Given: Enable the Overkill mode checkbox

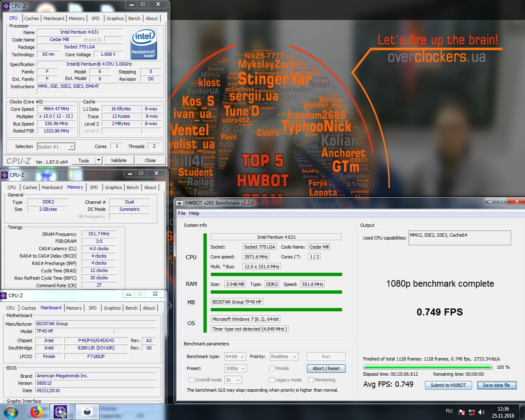Looking at the screenshot, I should [191, 380].
